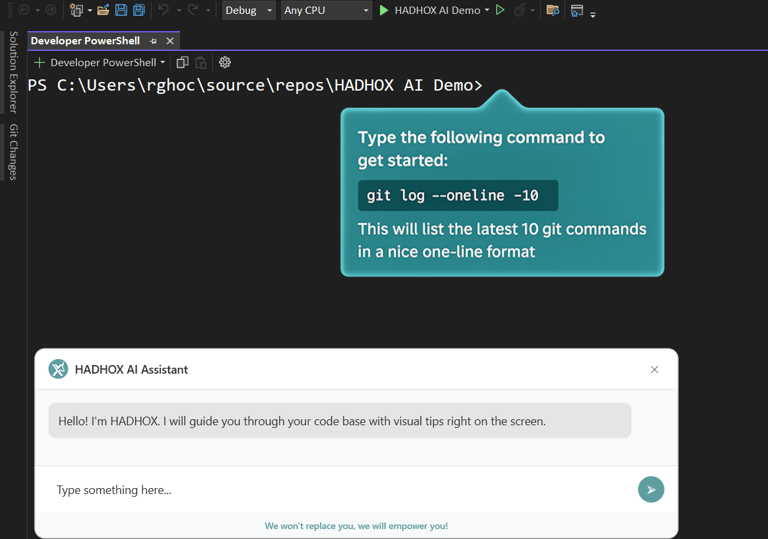Click the Save All icon
The height and width of the screenshot is (539, 768).
(139, 10)
